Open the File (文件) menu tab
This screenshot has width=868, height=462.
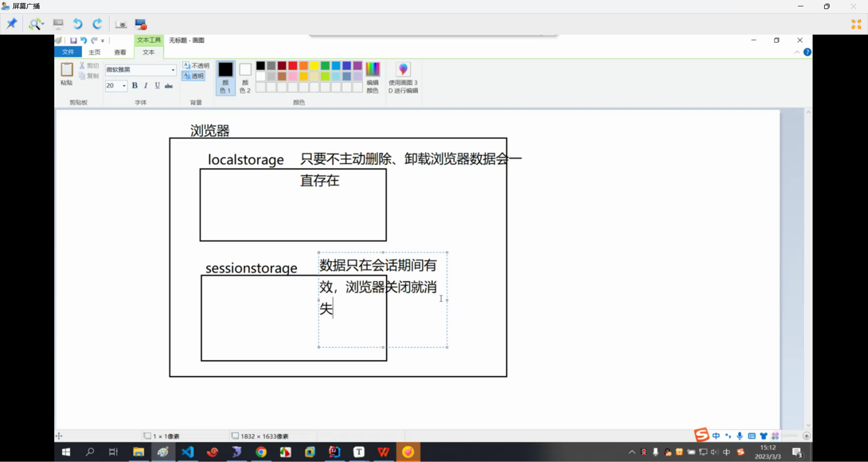click(68, 52)
